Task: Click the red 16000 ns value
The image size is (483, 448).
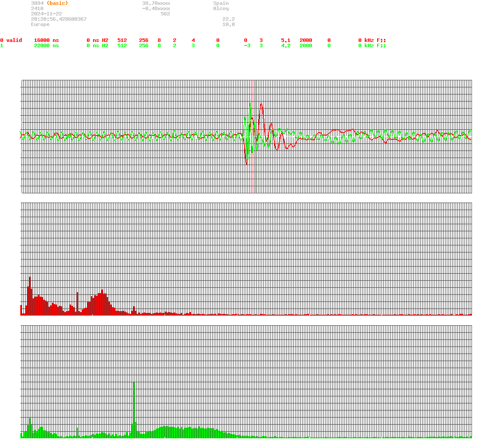Action: pos(46,41)
